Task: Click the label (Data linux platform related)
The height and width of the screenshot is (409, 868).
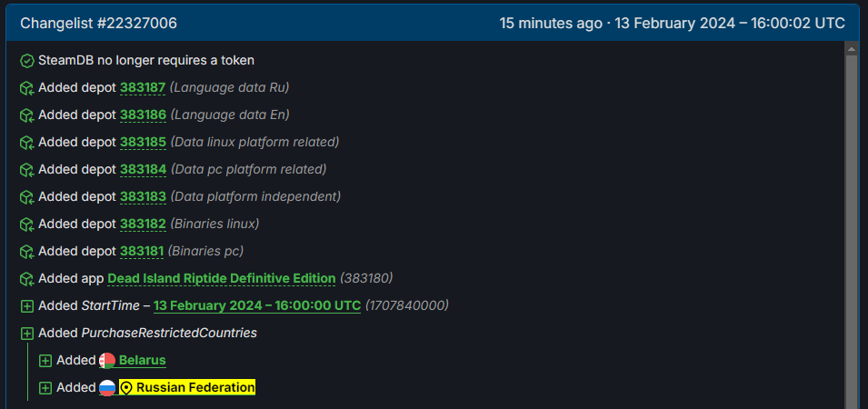Action: click(255, 142)
